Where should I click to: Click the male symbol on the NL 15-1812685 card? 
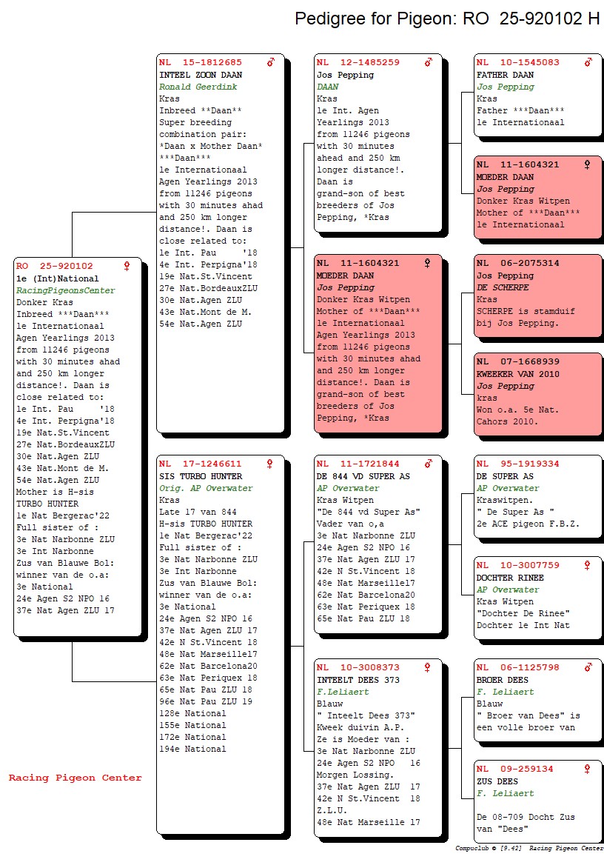tap(271, 63)
